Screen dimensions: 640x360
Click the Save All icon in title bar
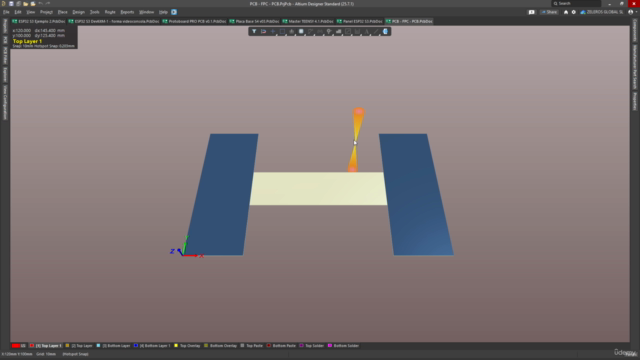pos(18,4)
